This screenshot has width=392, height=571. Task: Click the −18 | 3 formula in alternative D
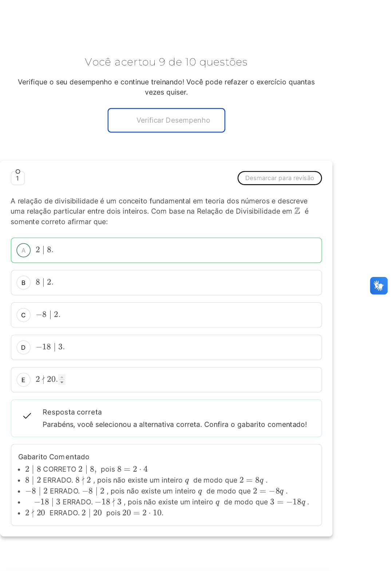tap(50, 347)
